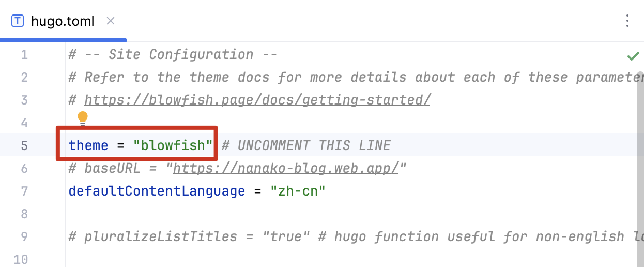Click the vertical editor scrollbar

pyautogui.click(x=640, y=155)
